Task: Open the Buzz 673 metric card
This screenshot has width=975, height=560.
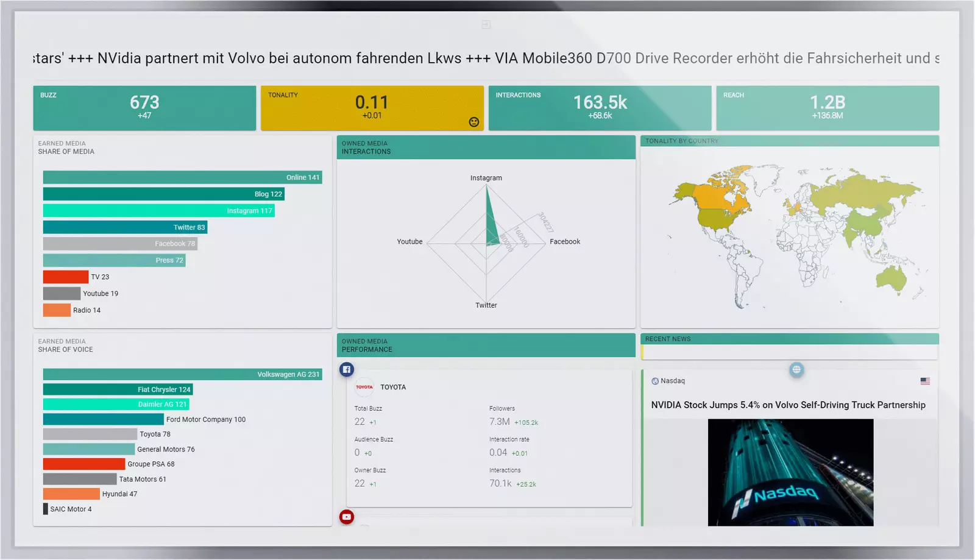Action: click(x=144, y=108)
